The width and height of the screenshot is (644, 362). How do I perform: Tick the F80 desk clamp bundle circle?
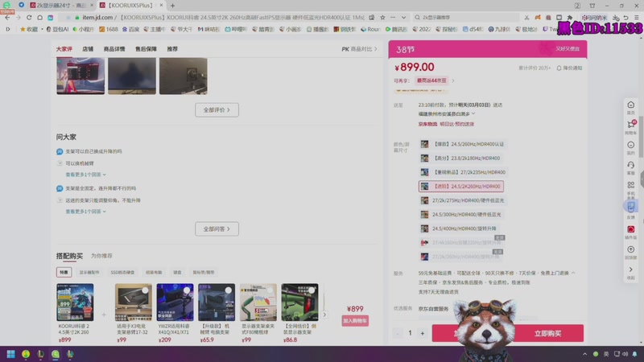tap(270, 290)
